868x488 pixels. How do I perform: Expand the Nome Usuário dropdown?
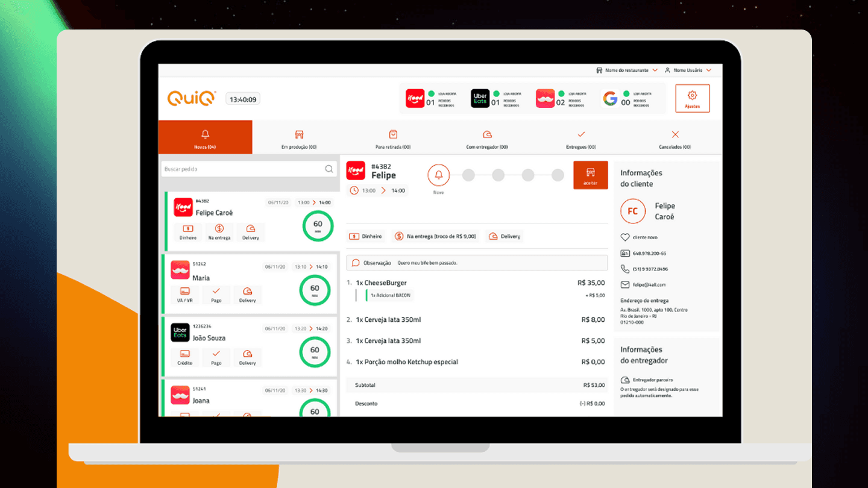[x=688, y=70]
